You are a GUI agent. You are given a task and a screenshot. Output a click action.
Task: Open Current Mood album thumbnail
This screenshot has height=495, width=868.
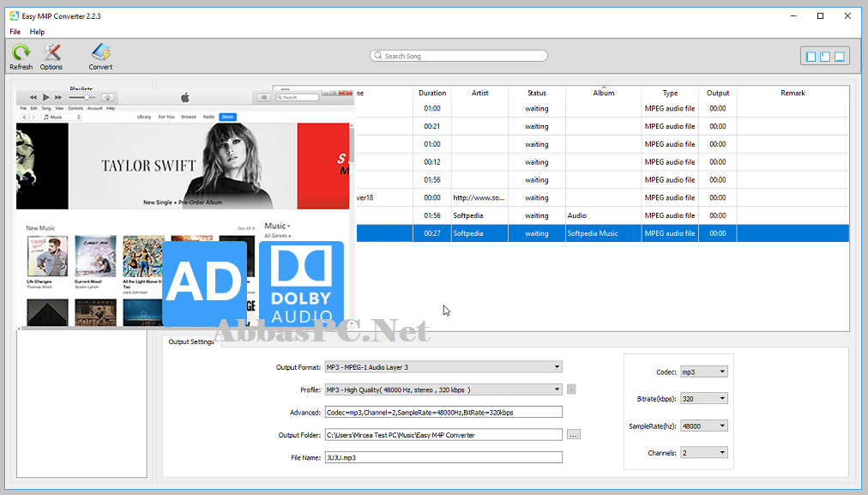coord(96,257)
